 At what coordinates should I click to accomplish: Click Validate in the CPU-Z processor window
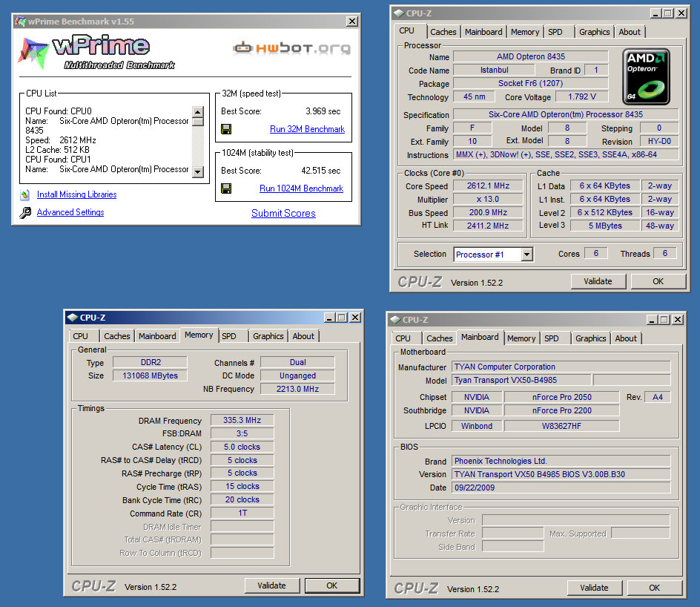point(598,281)
